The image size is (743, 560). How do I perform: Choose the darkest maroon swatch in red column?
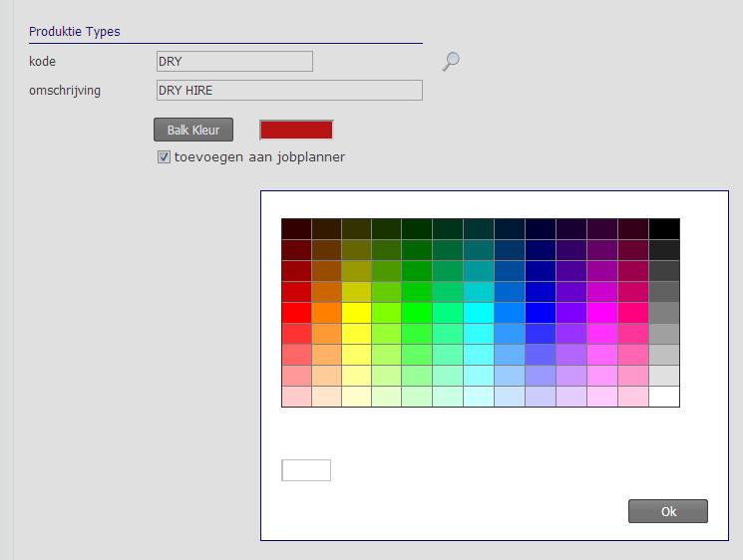[x=296, y=229]
